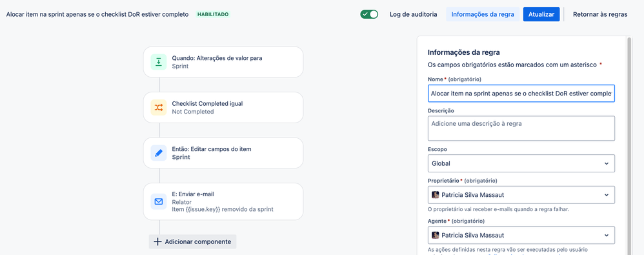Click the orange condition shuffle icon
This screenshot has width=644, height=255.
(x=159, y=108)
